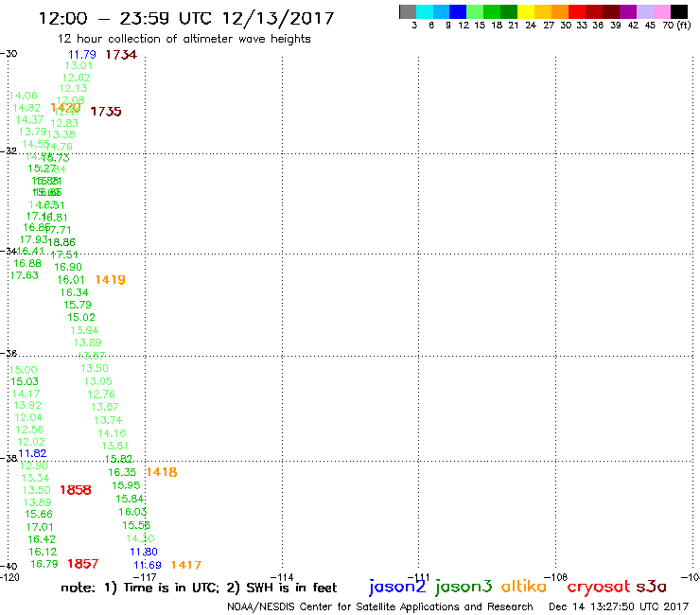
Task: Click the bright red legend swatch
Action: (x=576, y=11)
